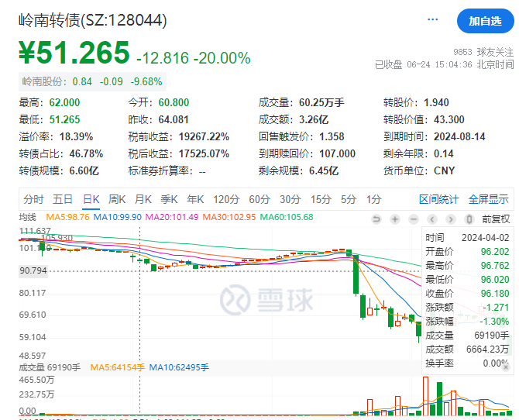Click the 均线 indicator label
This screenshot has height=420, width=519.
coord(28,217)
